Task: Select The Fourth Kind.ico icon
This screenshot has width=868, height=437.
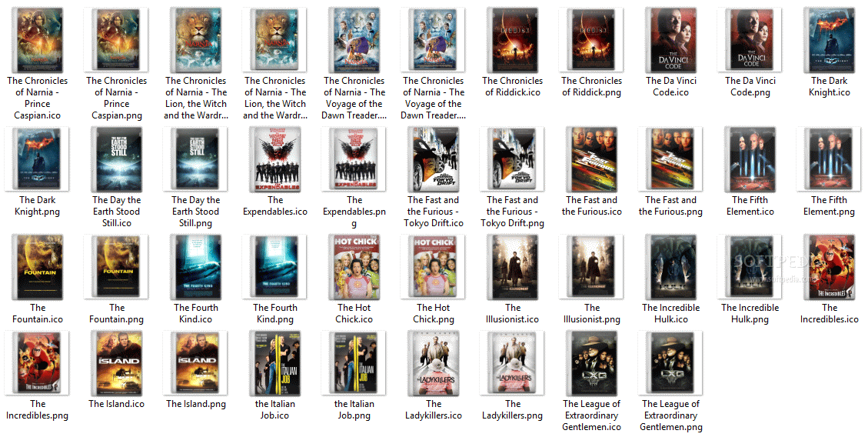Action: click(x=195, y=267)
